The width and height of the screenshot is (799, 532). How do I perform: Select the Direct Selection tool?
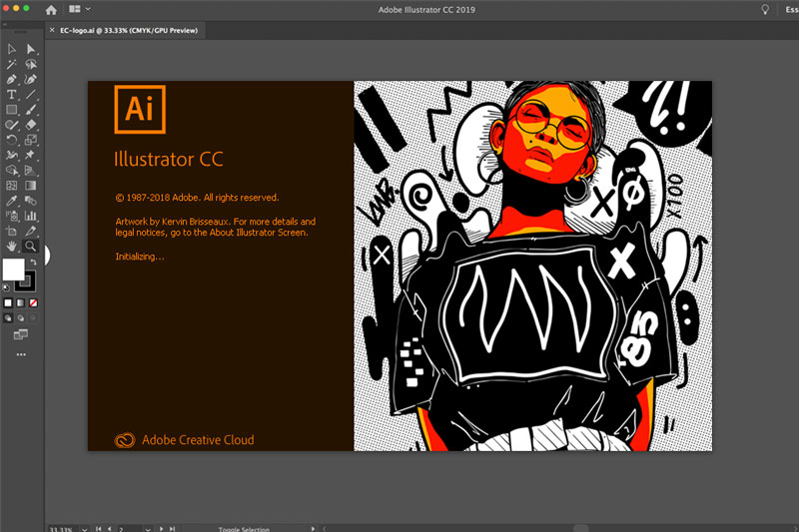(x=31, y=48)
